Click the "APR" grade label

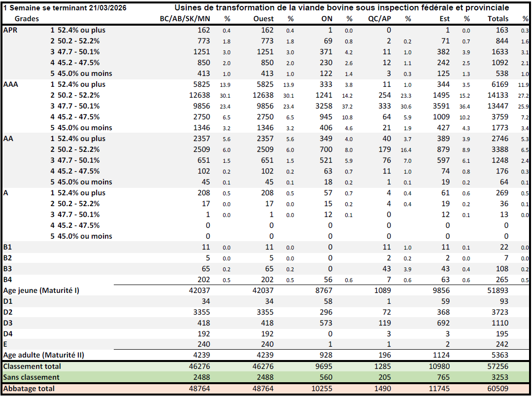(x=10, y=30)
